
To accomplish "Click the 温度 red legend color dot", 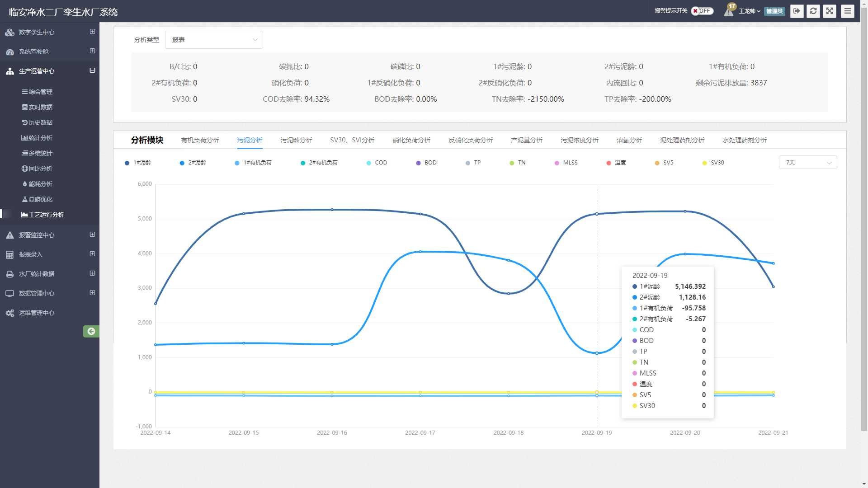I will (x=609, y=163).
